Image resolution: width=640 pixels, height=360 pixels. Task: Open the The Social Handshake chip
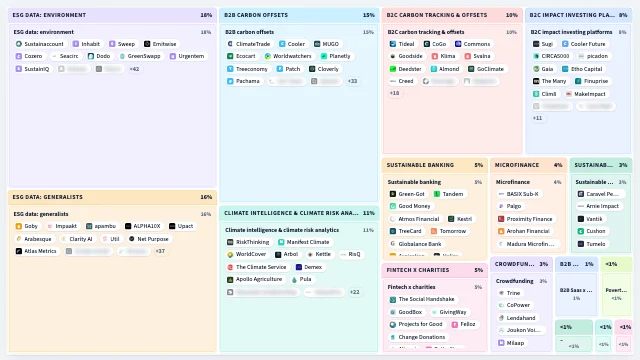click(x=422, y=299)
